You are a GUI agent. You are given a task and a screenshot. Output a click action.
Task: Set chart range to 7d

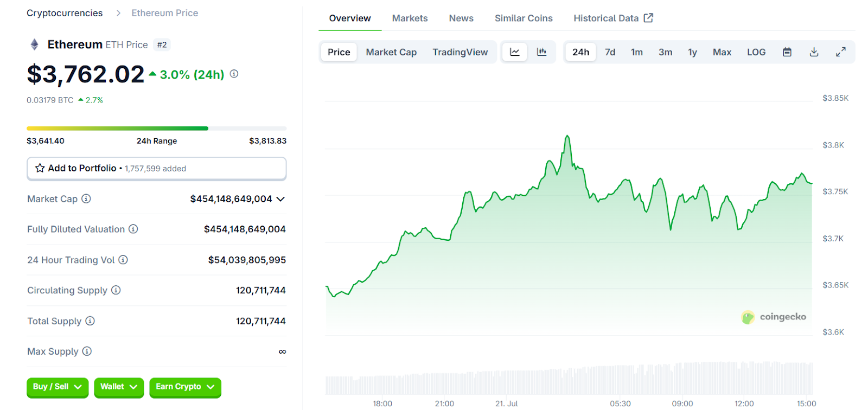pos(610,52)
